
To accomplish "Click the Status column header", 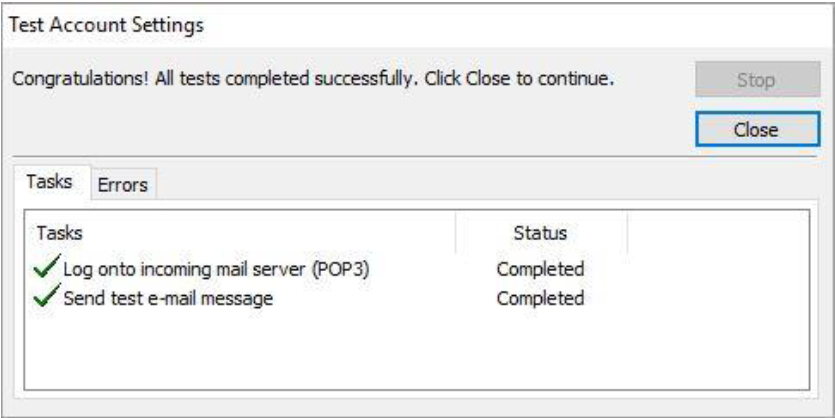I will (x=540, y=233).
